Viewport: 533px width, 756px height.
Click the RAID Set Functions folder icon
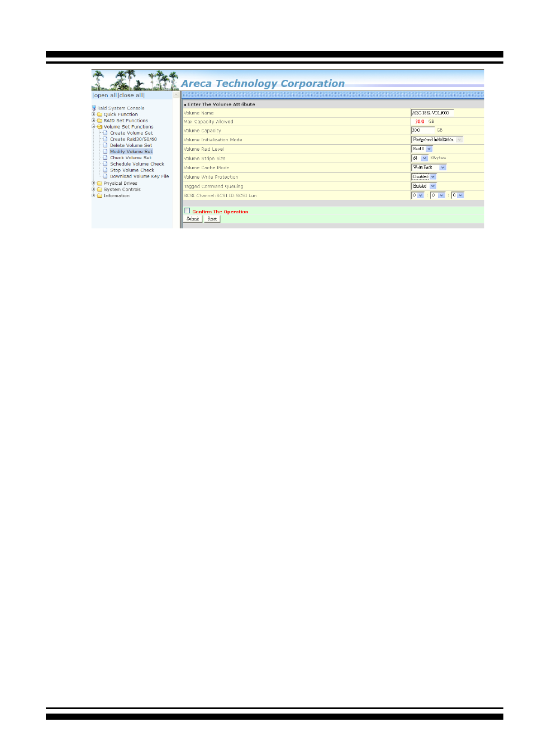point(99,121)
